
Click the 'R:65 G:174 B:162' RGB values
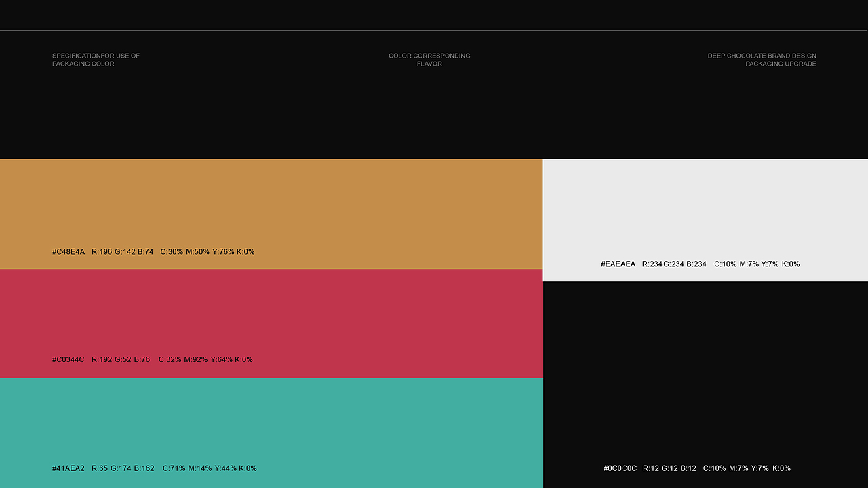point(123,468)
